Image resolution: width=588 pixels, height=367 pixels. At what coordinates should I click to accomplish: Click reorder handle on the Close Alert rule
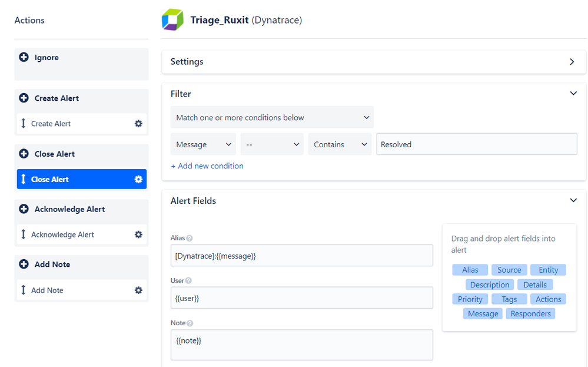coord(24,179)
